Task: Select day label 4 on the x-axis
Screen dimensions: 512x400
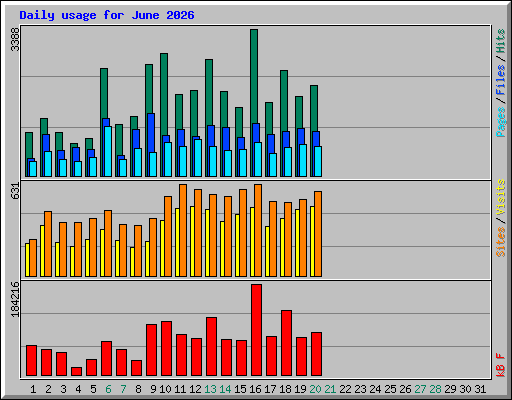Action: [78, 389]
